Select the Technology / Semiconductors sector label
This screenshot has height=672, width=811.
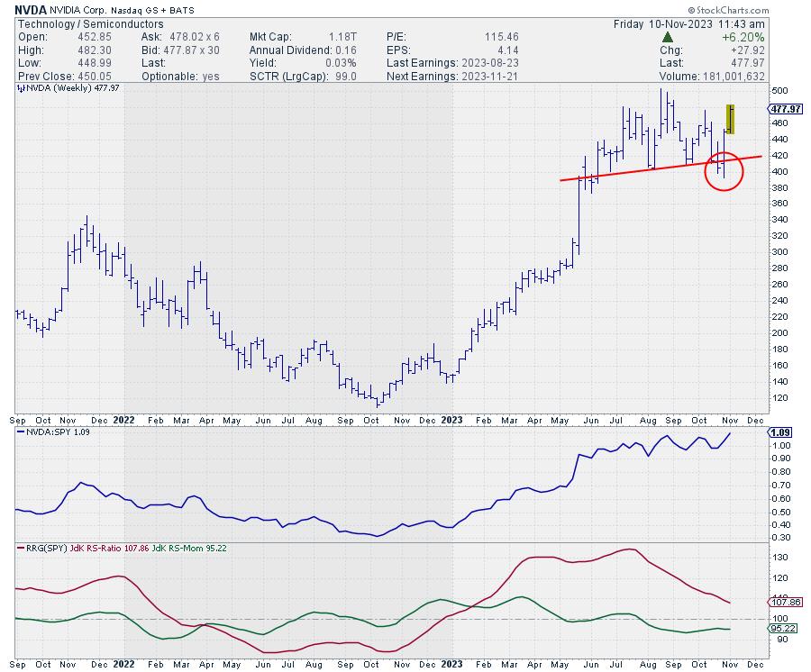point(90,23)
